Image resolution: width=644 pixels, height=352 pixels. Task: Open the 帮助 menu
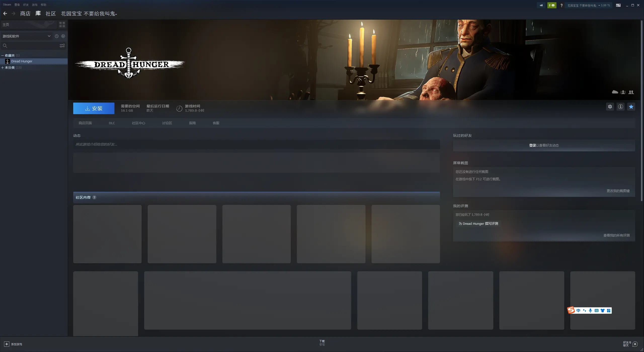click(x=44, y=5)
